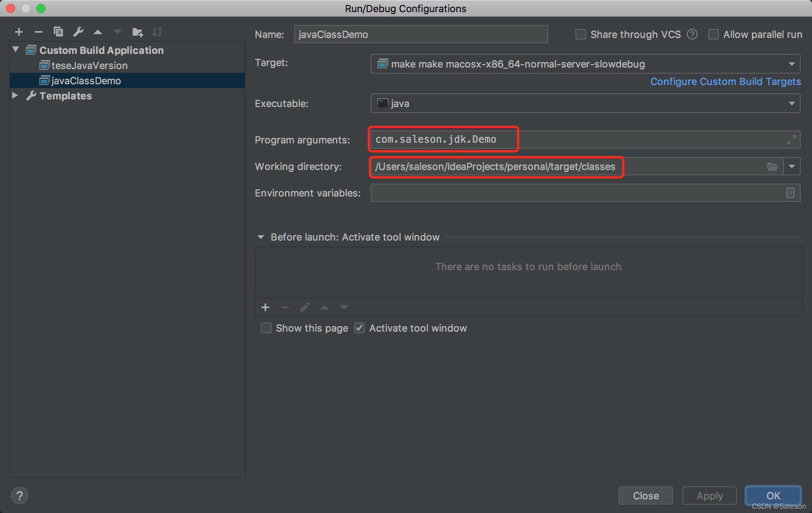The width and height of the screenshot is (812, 513).
Task: Create new folder for configurations
Action: [137, 32]
